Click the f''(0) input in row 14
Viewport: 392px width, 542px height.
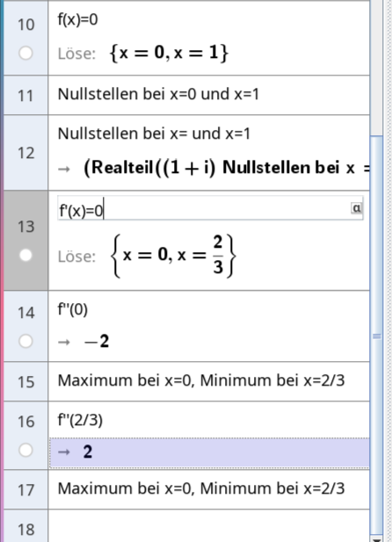coord(73,309)
